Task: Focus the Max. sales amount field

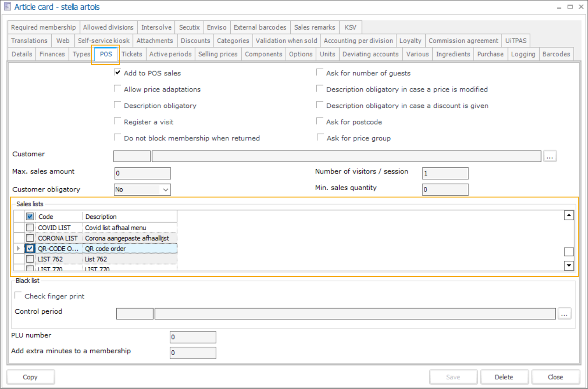Action: click(x=142, y=173)
